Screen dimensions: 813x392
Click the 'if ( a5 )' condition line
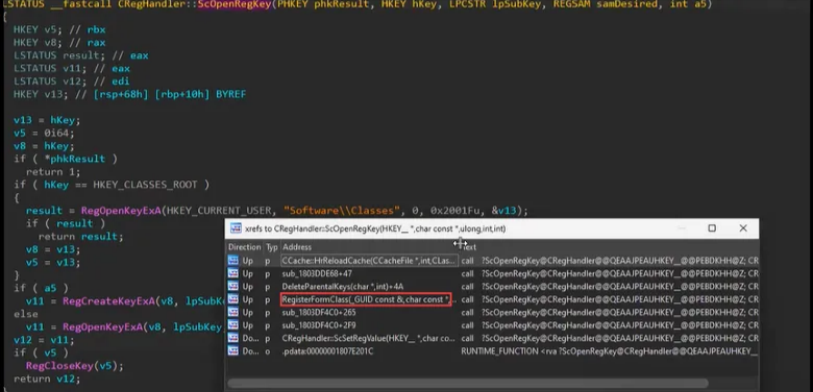click(x=41, y=288)
